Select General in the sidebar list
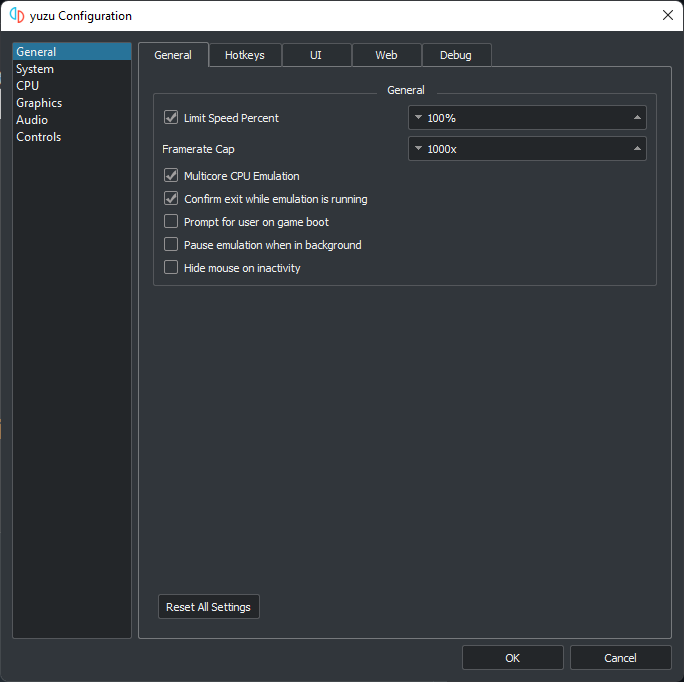The width and height of the screenshot is (684, 682). click(72, 51)
